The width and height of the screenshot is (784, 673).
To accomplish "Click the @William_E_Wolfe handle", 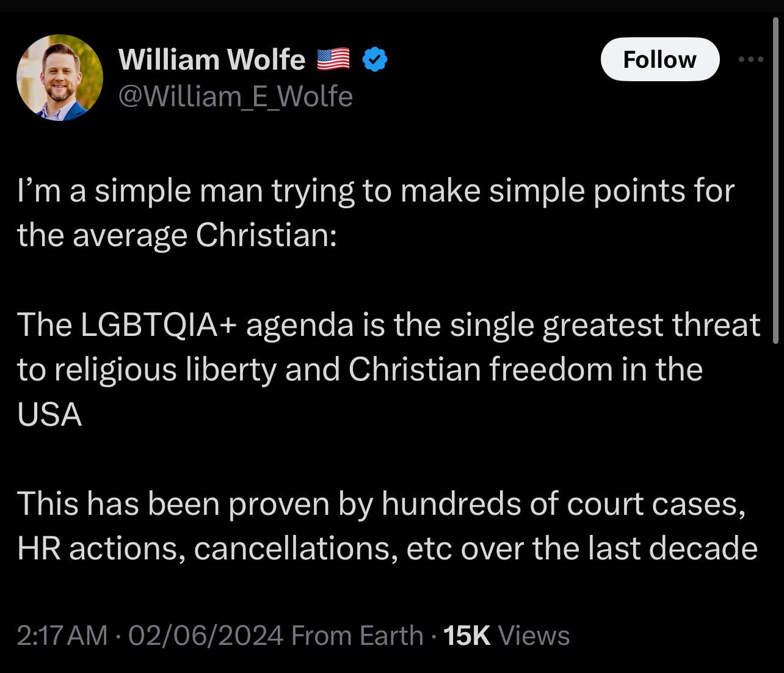I will click(236, 96).
